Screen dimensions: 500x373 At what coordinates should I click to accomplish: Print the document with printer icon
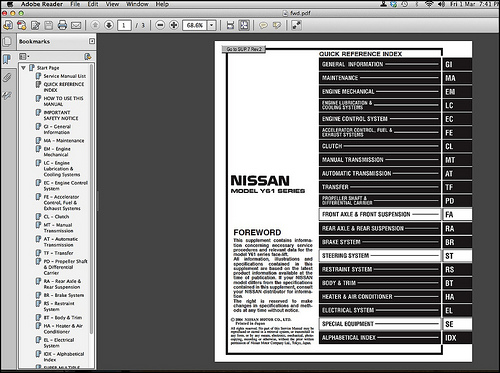point(62,25)
